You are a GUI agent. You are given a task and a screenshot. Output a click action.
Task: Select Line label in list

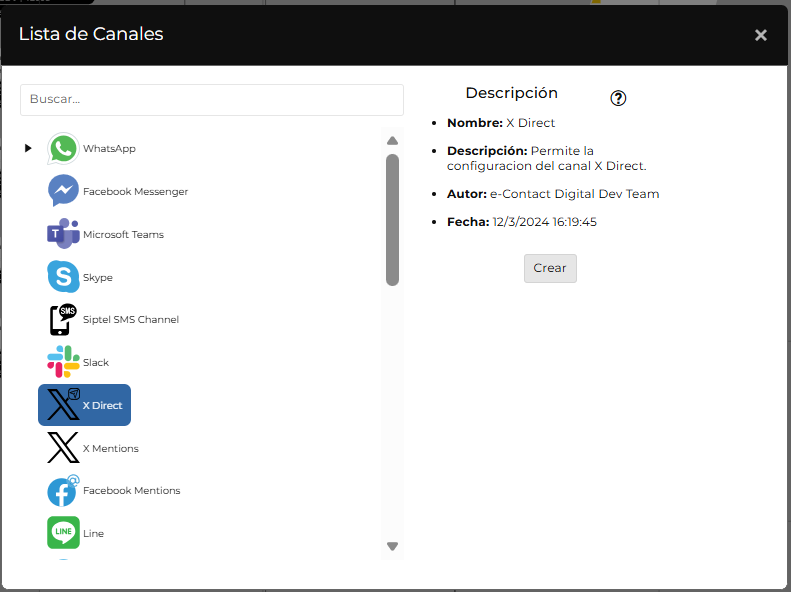coord(93,534)
